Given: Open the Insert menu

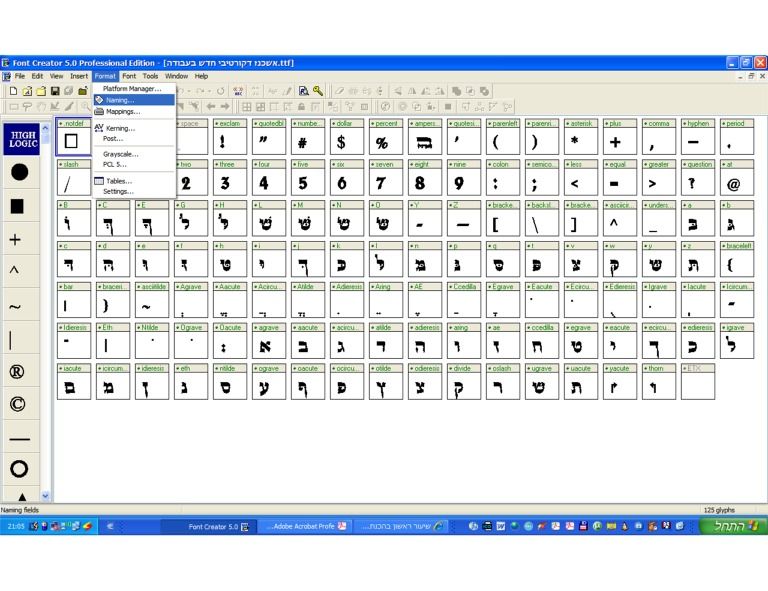Looking at the screenshot, I should pyautogui.click(x=79, y=76).
